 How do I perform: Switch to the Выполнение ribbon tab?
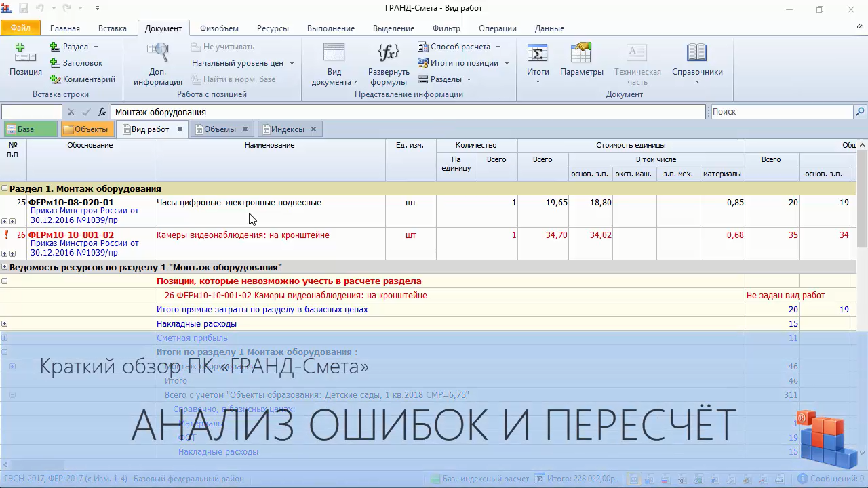pyautogui.click(x=331, y=28)
